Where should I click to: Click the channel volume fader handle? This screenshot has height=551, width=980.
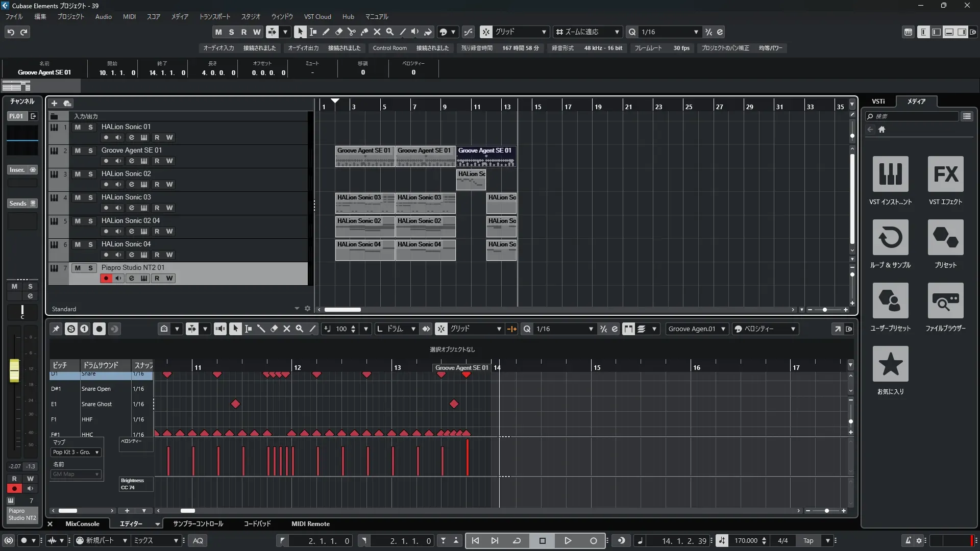click(14, 370)
